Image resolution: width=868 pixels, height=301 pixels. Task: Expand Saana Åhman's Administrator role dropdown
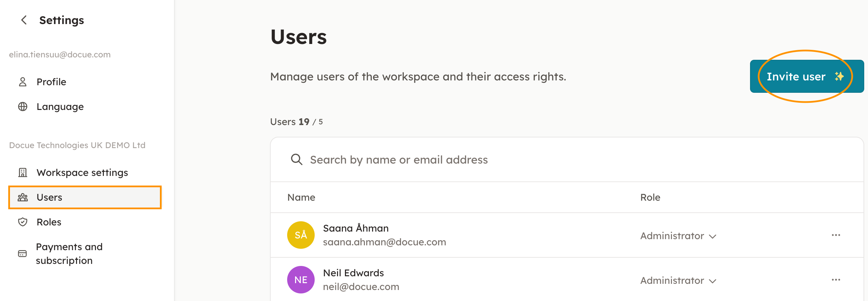678,236
